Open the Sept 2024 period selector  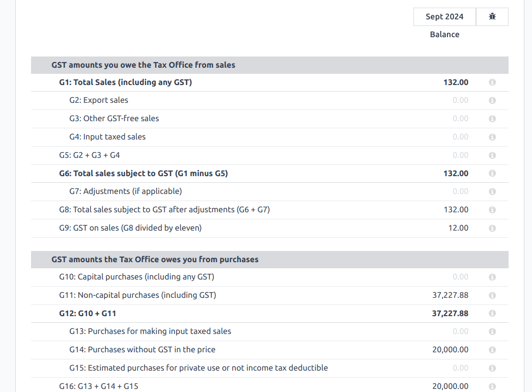point(444,16)
